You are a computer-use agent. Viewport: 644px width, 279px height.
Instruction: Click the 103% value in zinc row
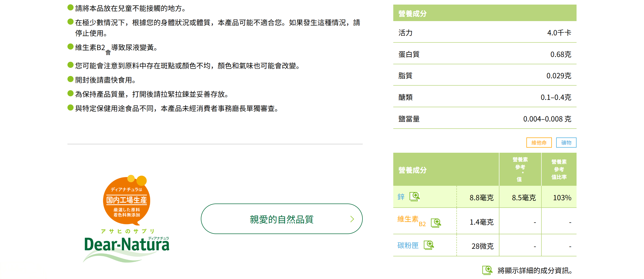tap(562, 197)
